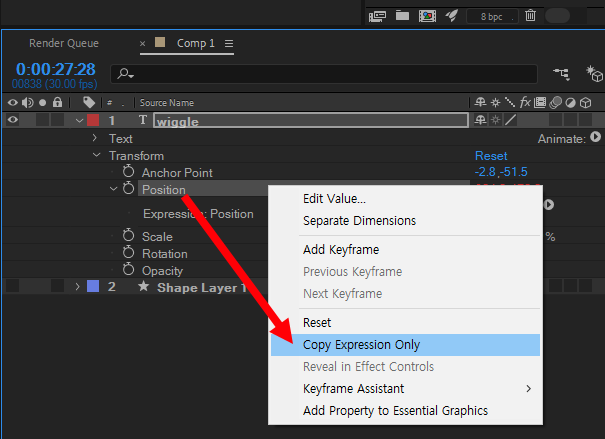
Task: Click the Anchor Point value -2.8,-51.5
Action: 501,172
